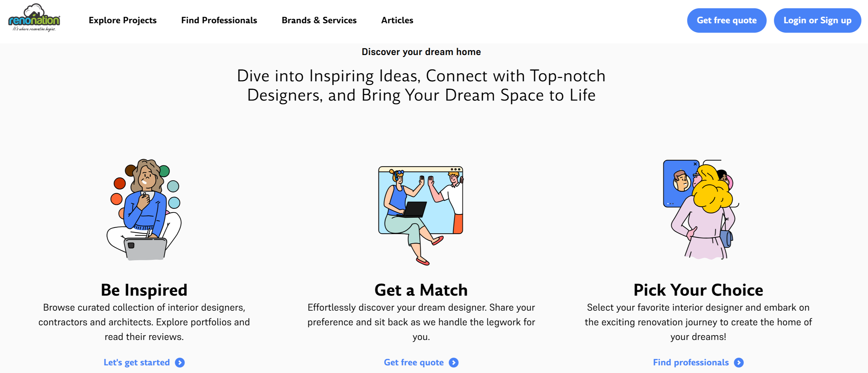Click arrow icon beside Let's get started

pyautogui.click(x=180, y=363)
